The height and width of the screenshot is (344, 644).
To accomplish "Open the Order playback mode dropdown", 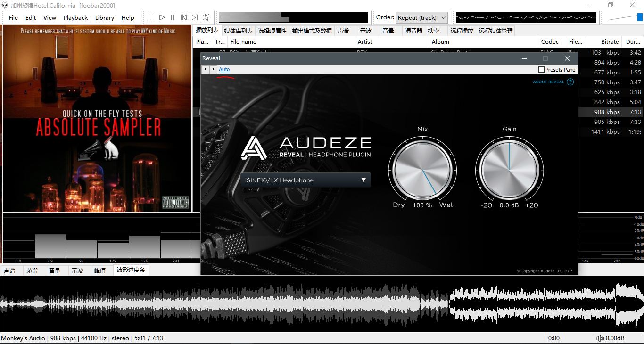I will click(421, 17).
